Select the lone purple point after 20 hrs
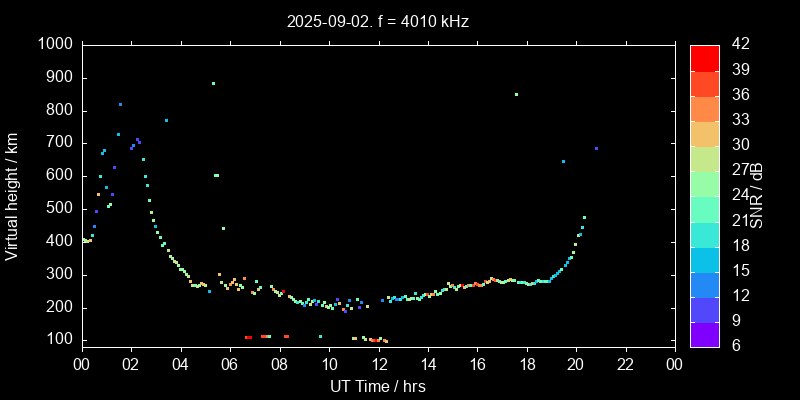This screenshot has height=400, width=800. (x=596, y=148)
